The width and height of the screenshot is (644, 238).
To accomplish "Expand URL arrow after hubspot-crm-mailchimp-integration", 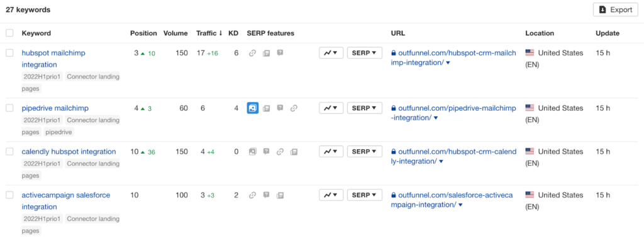I will point(448,64).
